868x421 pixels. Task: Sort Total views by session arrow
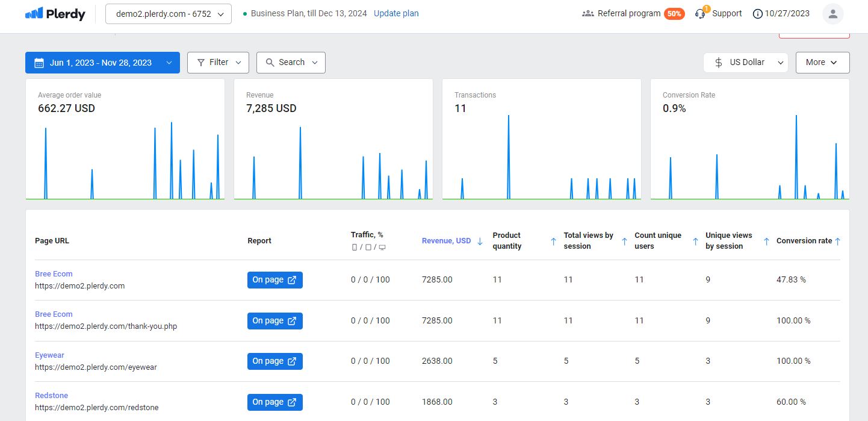(624, 241)
